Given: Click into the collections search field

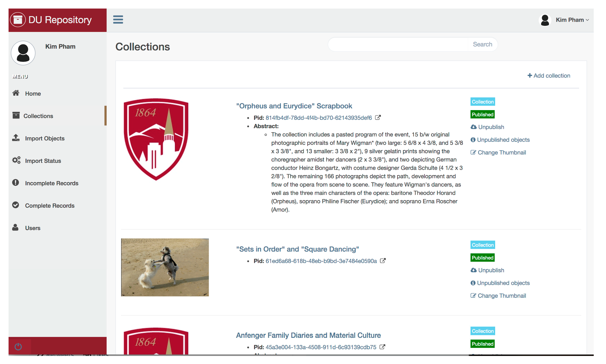Looking at the screenshot, I should pos(398,44).
